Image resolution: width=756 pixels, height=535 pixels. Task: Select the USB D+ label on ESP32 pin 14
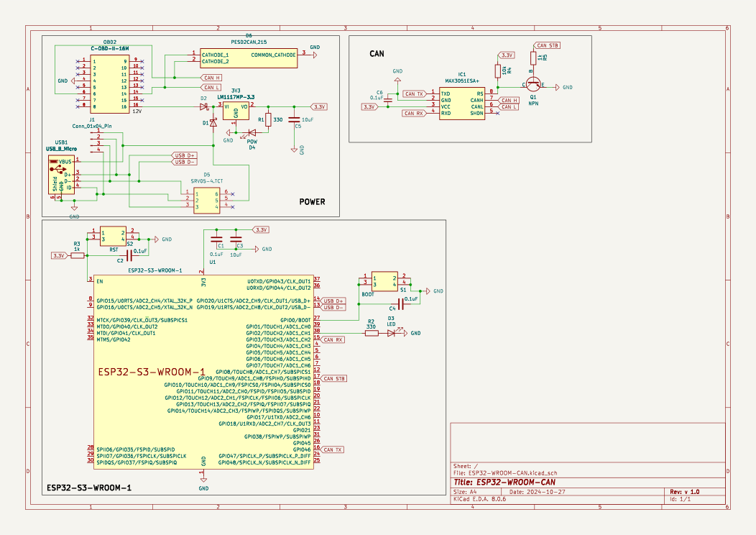[333, 301]
